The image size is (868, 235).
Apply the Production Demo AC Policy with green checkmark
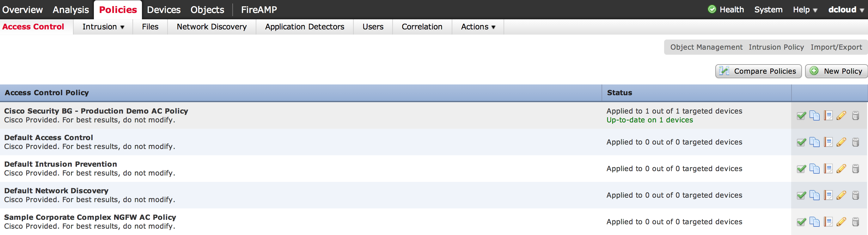coord(801,116)
